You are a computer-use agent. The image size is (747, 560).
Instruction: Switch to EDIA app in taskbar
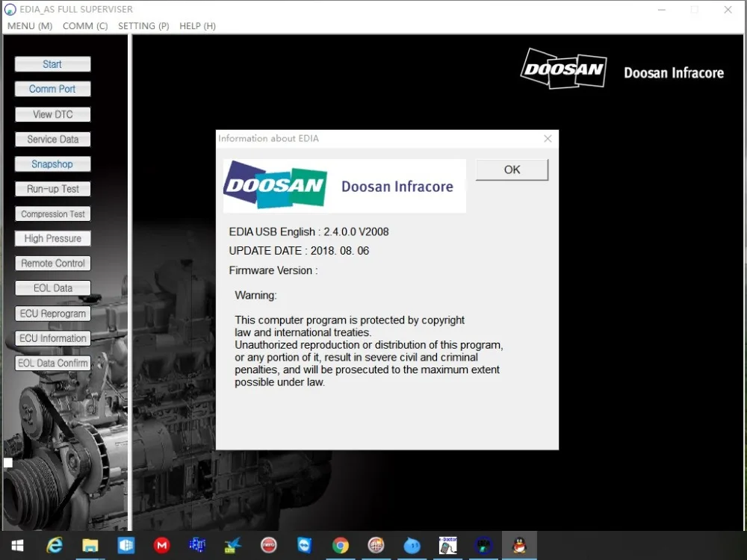pyautogui.click(x=483, y=545)
